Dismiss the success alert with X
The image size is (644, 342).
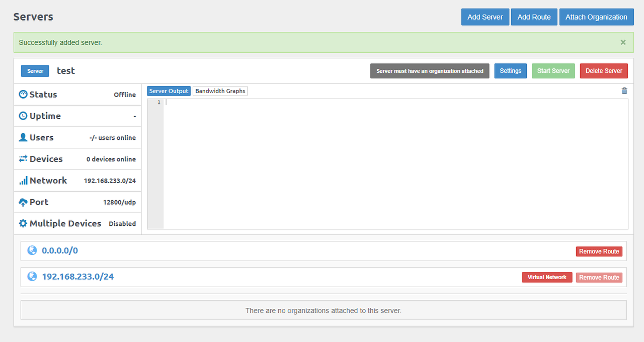click(623, 42)
